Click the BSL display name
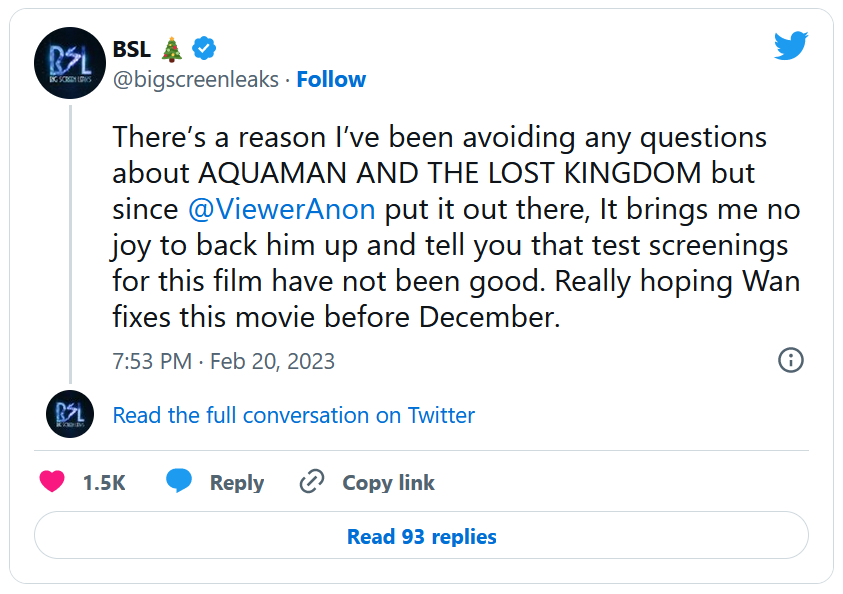 click(x=131, y=48)
